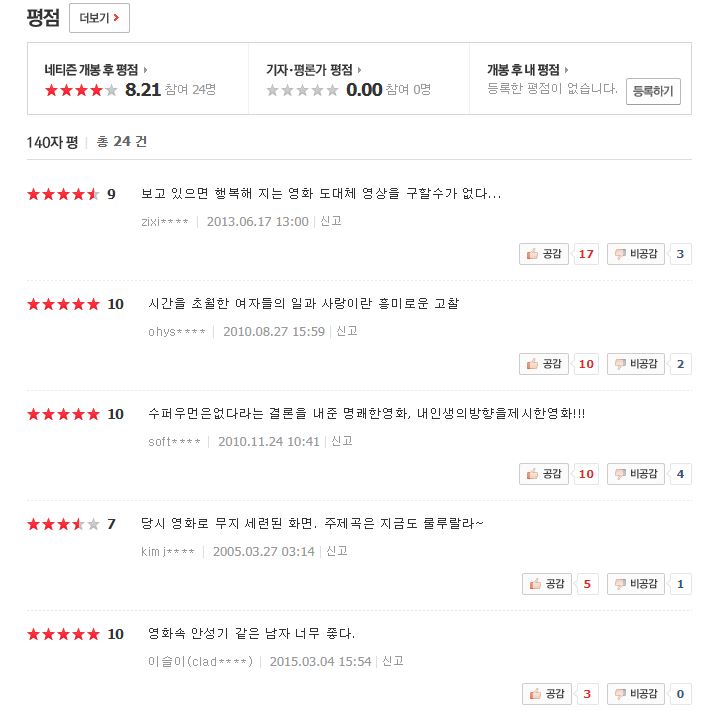Like the ohys**** review with 공감
The image size is (718, 720).
(544, 364)
